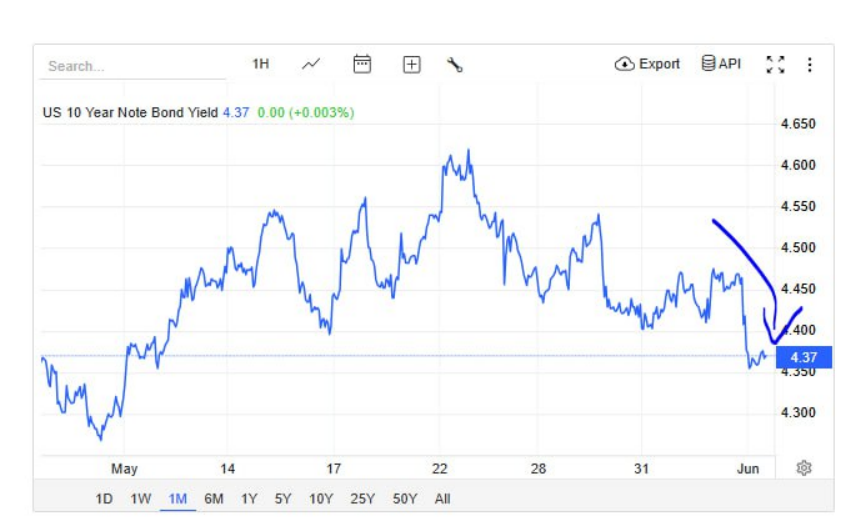Viewport: 853px width, 517px height.
Task: Select the 50Y time range
Action: pyautogui.click(x=405, y=498)
